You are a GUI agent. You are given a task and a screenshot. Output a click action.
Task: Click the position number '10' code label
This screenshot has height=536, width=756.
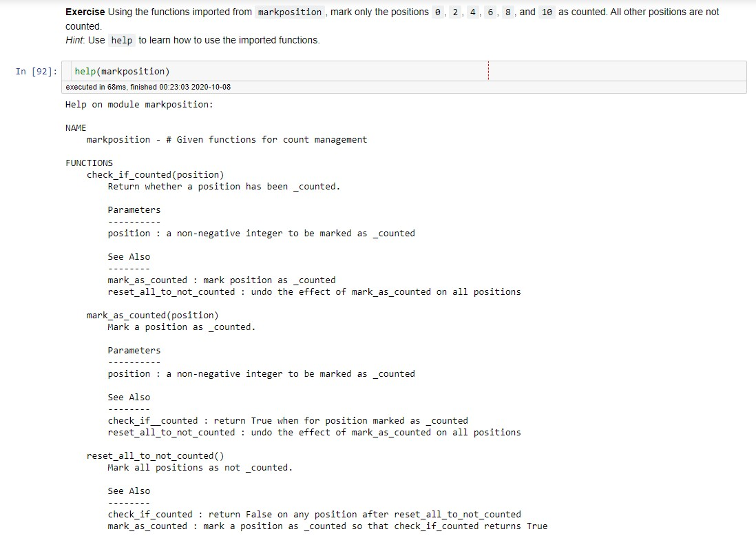coord(547,12)
